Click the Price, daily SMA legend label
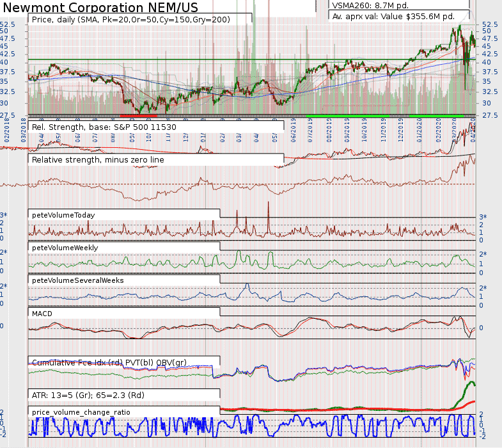 pos(131,20)
